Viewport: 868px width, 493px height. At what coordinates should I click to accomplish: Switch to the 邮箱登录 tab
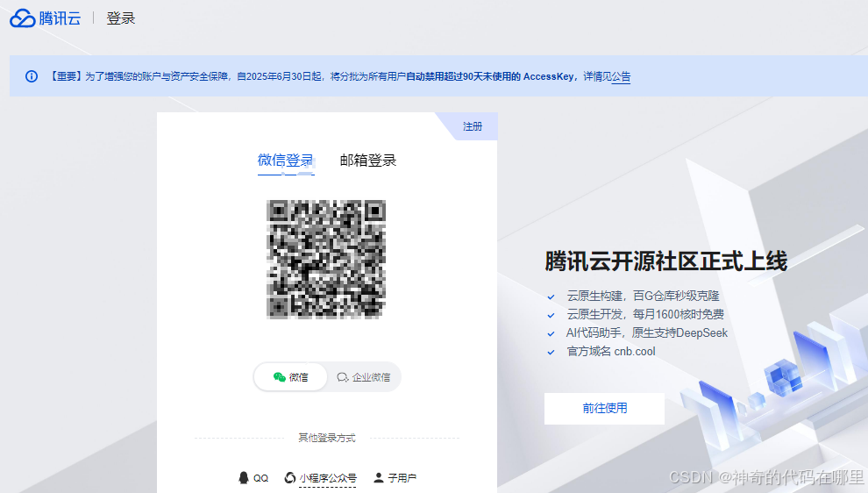368,160
